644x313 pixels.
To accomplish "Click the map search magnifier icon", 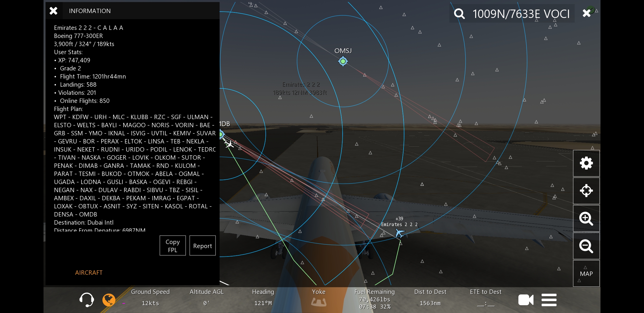I will click(x=459, y=14).
